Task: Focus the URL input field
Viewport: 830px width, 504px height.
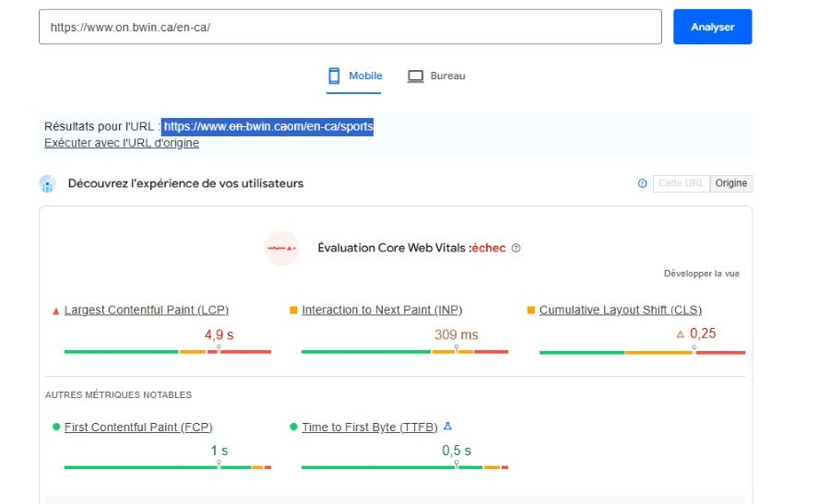Action: point(350,27)
